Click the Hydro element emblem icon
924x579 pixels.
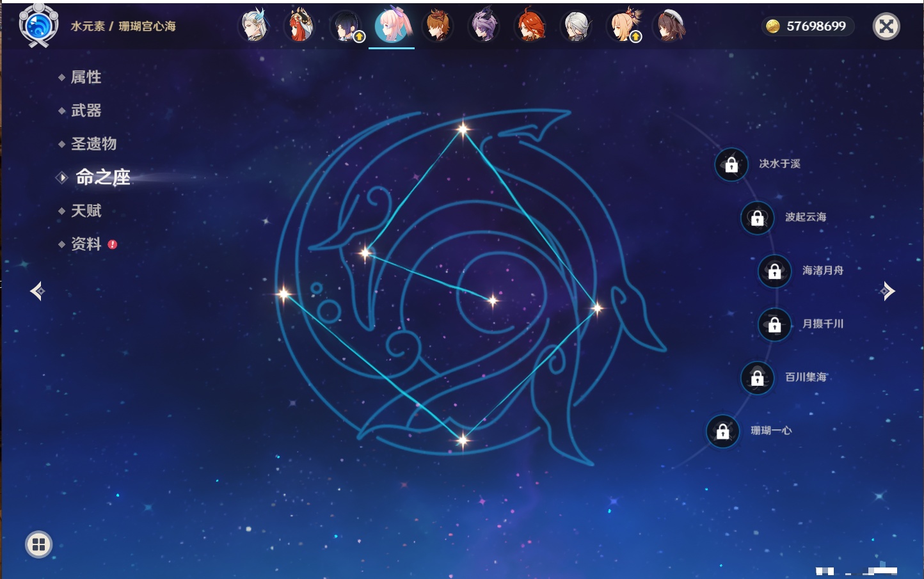tap(38, 26)
